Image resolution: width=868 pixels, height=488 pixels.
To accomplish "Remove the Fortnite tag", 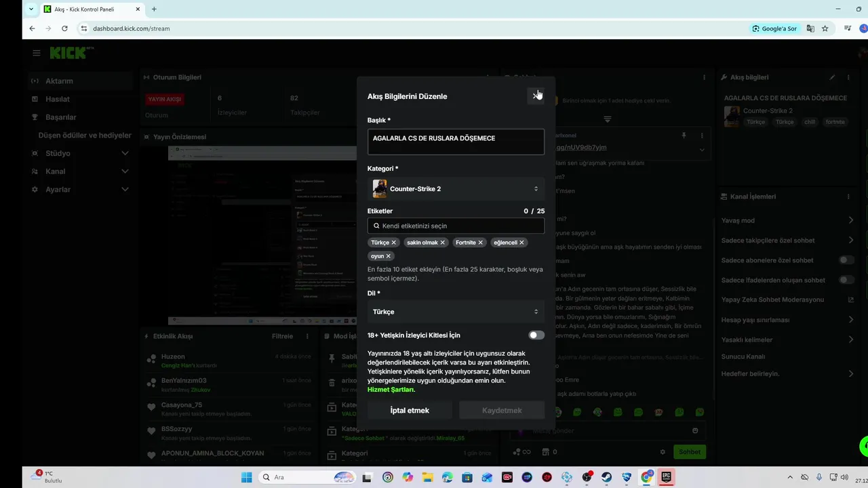I will coord(481,243).
